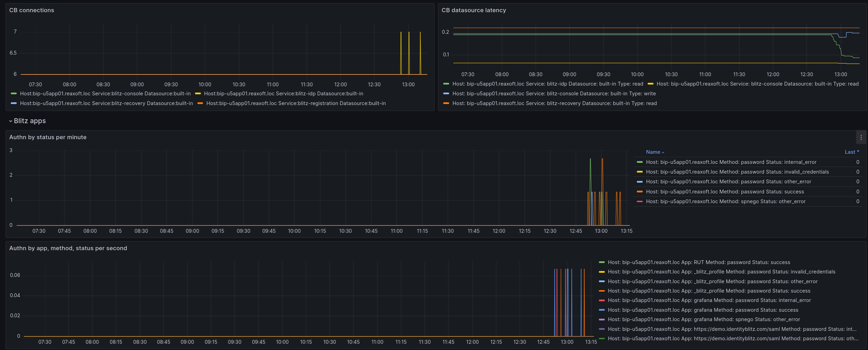Hide the blitz-idp series in CB connections legend

point(283,93)
